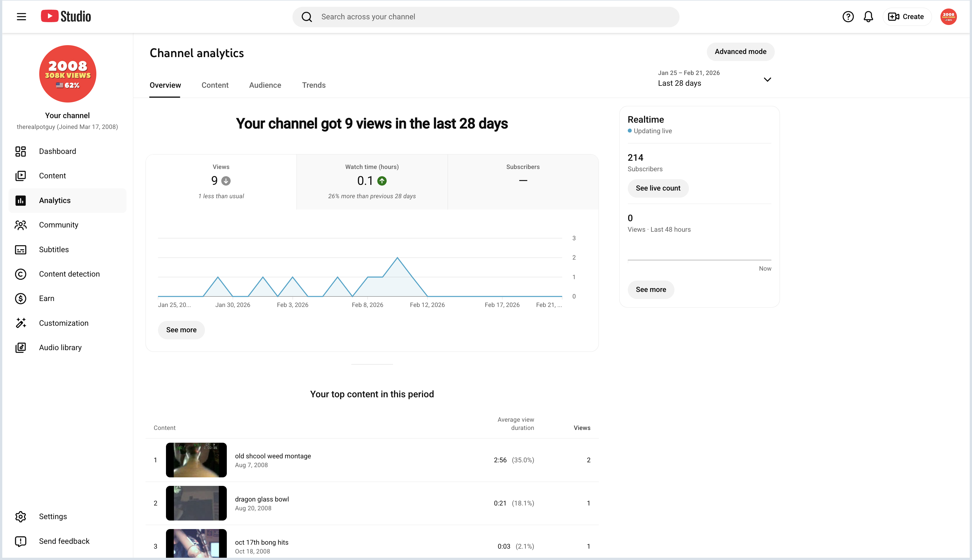Click the '1 less than usual' text
This screenshot has height=560, width=972.
coord(221,196)
